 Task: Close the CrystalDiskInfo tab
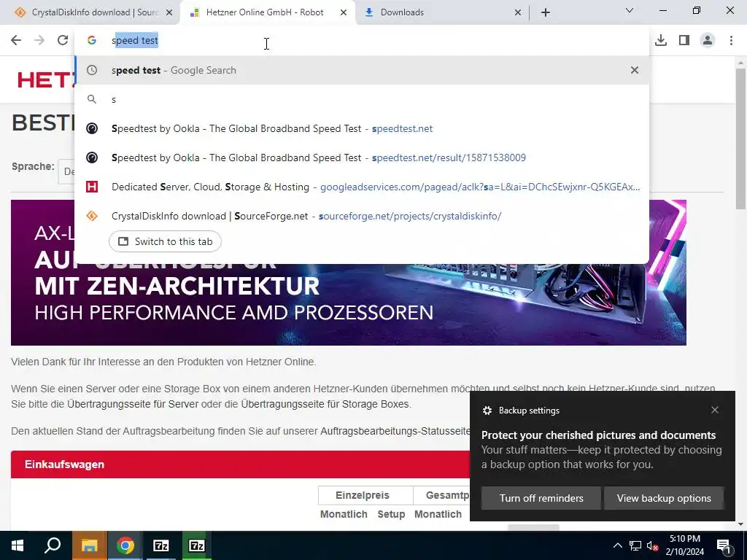tap(169, 12)
